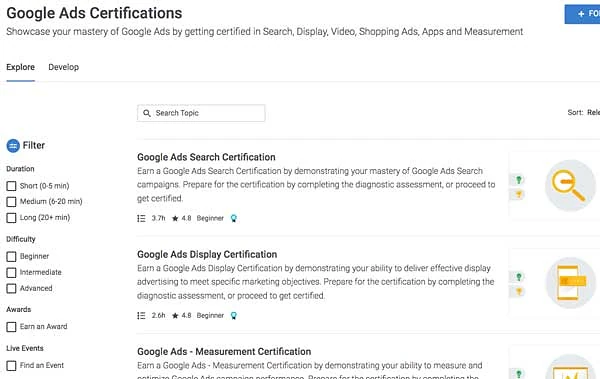
Task: Click the Live Events filter heading
Action: point(25,348)
